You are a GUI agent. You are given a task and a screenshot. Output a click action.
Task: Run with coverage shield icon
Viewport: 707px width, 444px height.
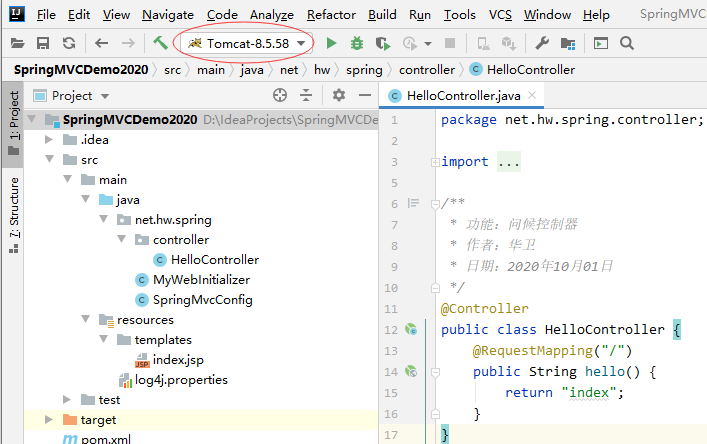[383, 43]
